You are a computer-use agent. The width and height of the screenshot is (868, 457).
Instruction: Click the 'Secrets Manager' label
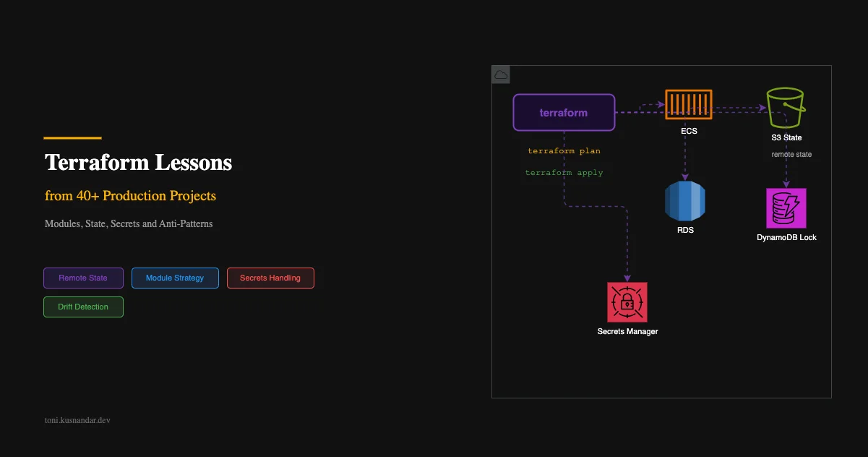coord(627,331)
